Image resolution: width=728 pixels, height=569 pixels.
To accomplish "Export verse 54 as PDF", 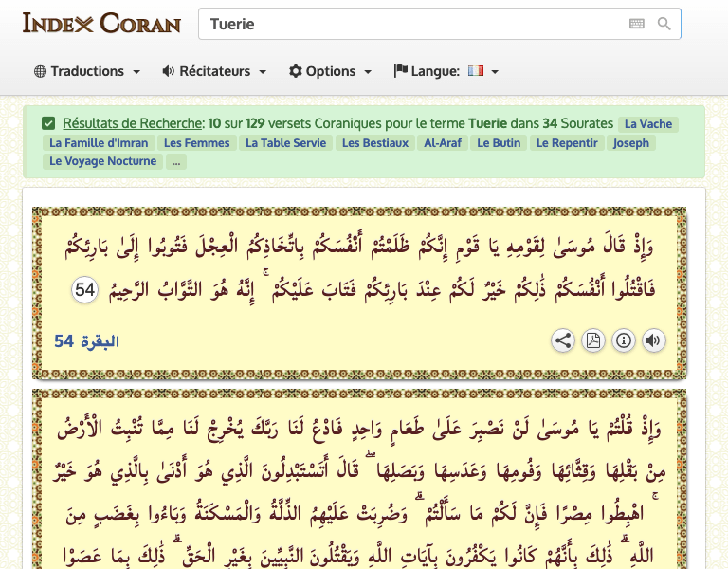I will coord(592,340).
